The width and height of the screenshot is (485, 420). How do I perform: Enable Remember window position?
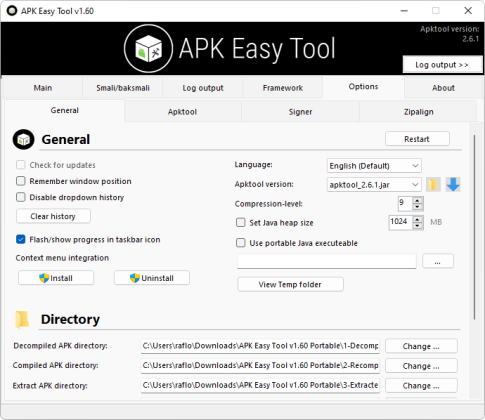coord(21,181)
